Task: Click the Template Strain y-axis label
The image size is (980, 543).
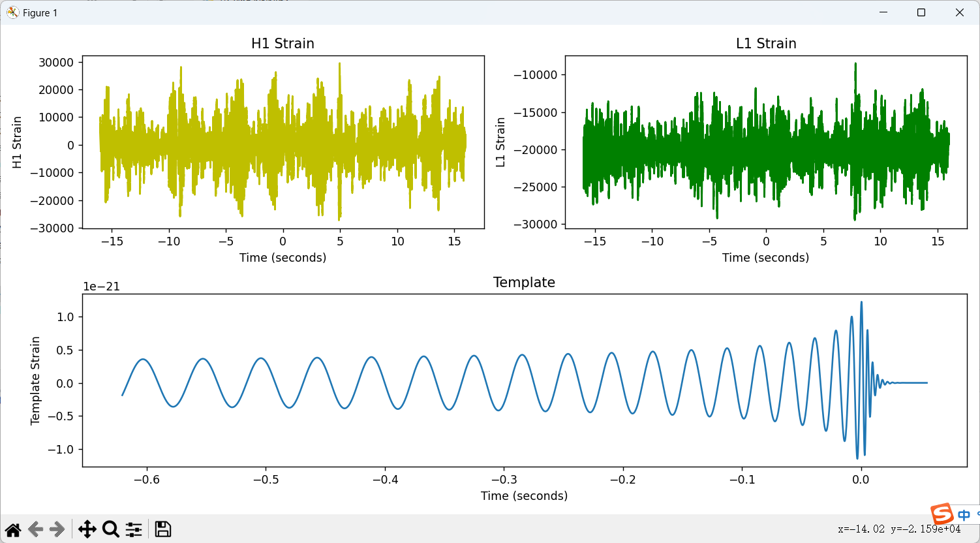Action: [35, 381]
